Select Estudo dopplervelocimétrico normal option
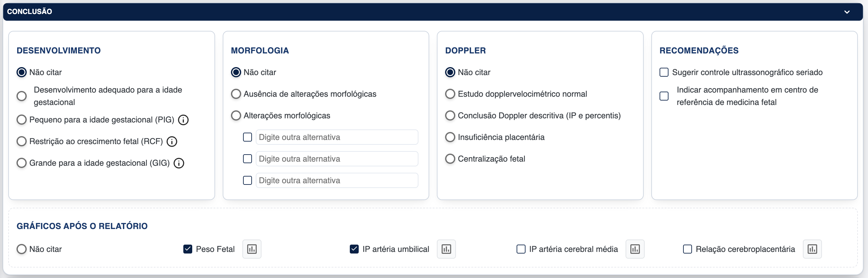This screenshot has height=278, width=868. tap(450, 94)
